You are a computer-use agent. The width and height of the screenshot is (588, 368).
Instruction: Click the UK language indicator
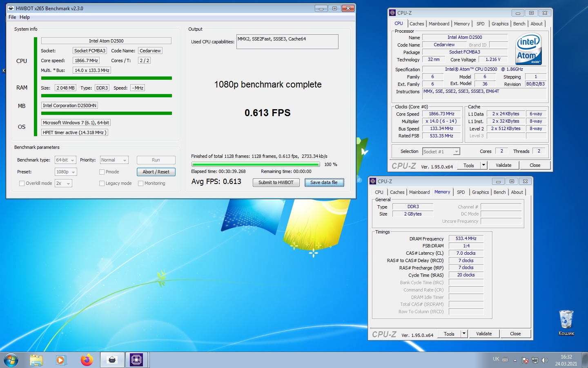click(x=496, y=359)
